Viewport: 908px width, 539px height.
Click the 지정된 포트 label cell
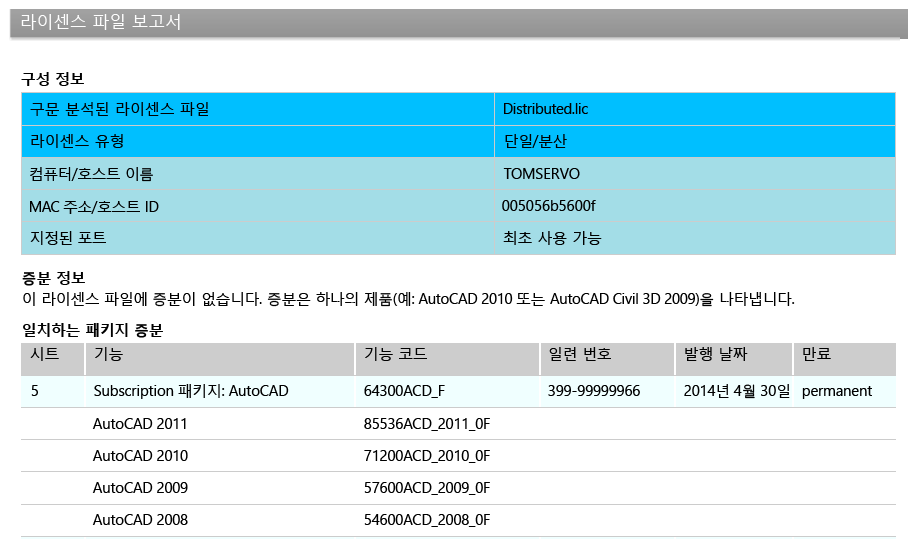258,238
